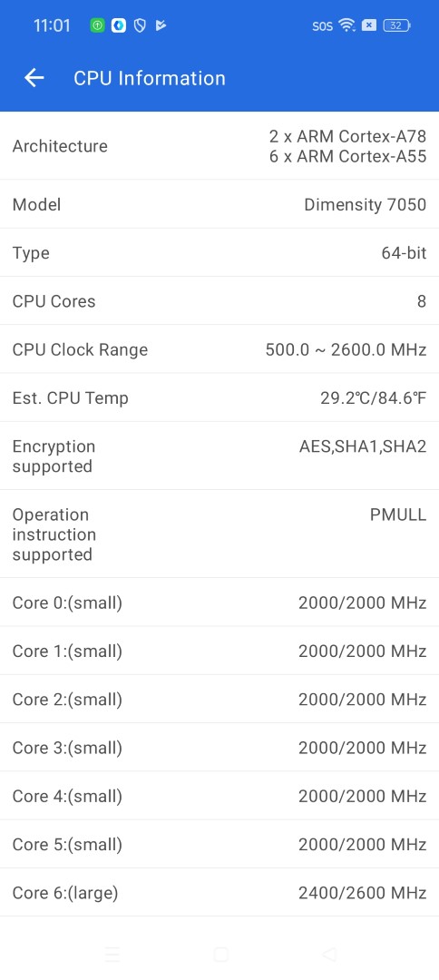Viewport: 439px width, 980px height.
Task: Tap the CPU Clock Range row
Action: pyautogui.click(x=219, y=349)
